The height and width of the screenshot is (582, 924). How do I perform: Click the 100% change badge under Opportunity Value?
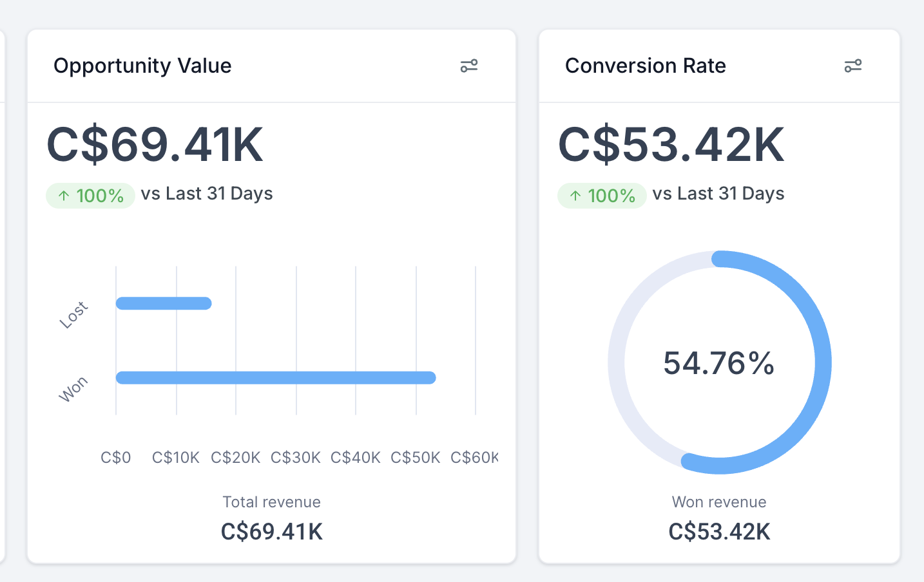90,194
